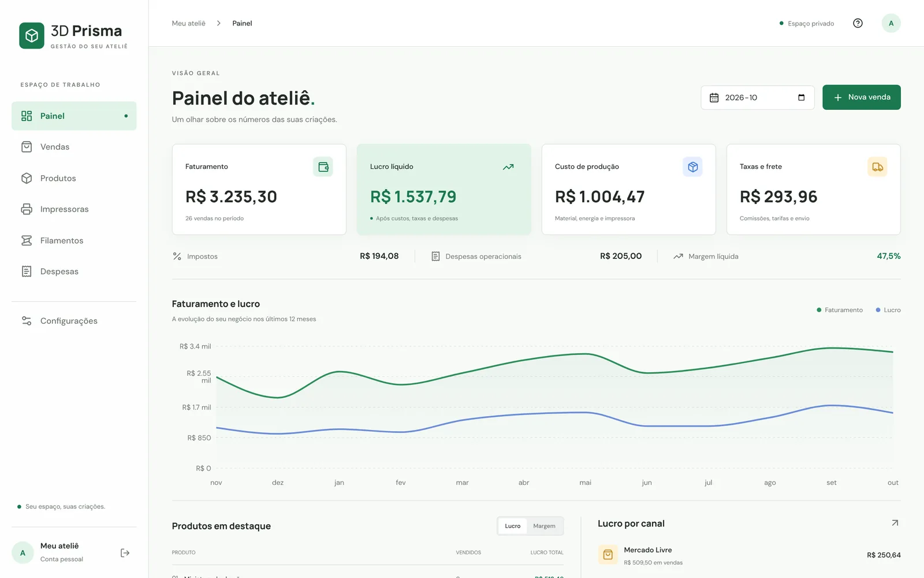Go to Vendas in the sidebar
This screenshot has width=924, height=578.
pos(74,147)
